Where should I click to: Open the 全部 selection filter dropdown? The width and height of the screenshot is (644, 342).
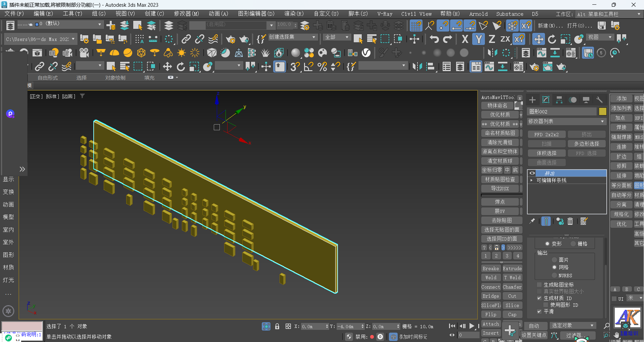point(337,37)
